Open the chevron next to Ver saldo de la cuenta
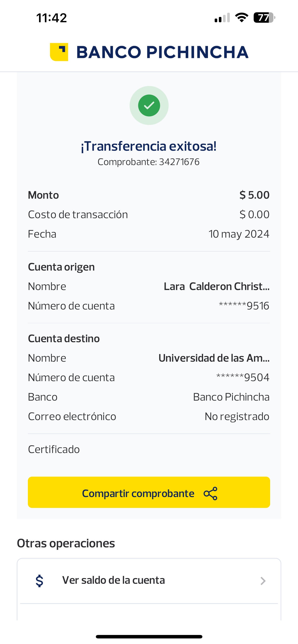Screen dimensions: 298x644 tap(263, 581)
